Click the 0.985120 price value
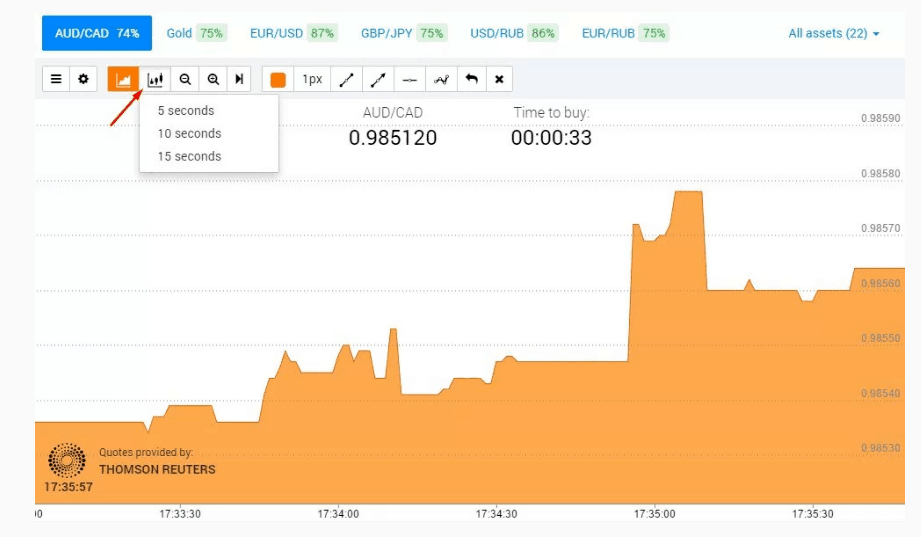Viewport: 921px width, 537px height. pos(393,138)
